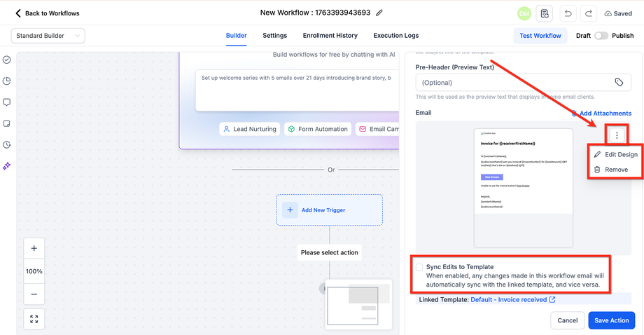Click the fit-to-screen expand icon

(34, 319)
